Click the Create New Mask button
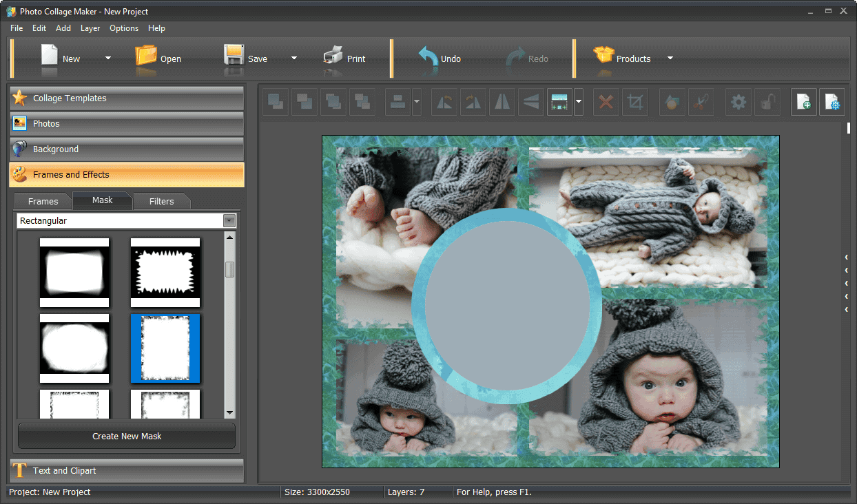The height and width of the screenshot is (504, 857). (126, 436)
